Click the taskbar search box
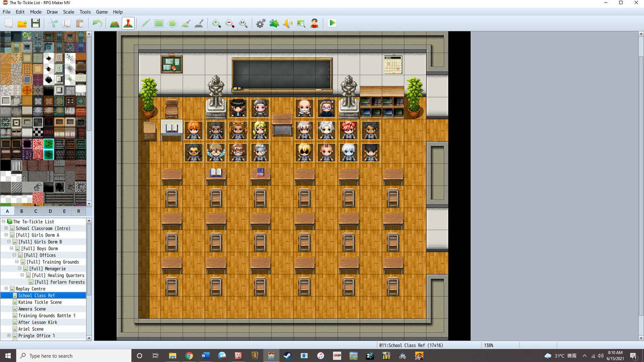644x362 pixels. pos(74,356)
